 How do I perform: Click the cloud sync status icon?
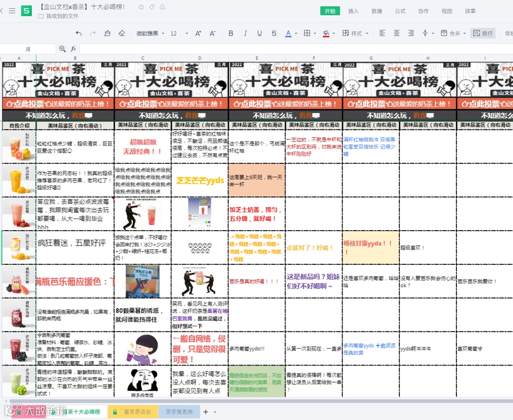[162, 7]
